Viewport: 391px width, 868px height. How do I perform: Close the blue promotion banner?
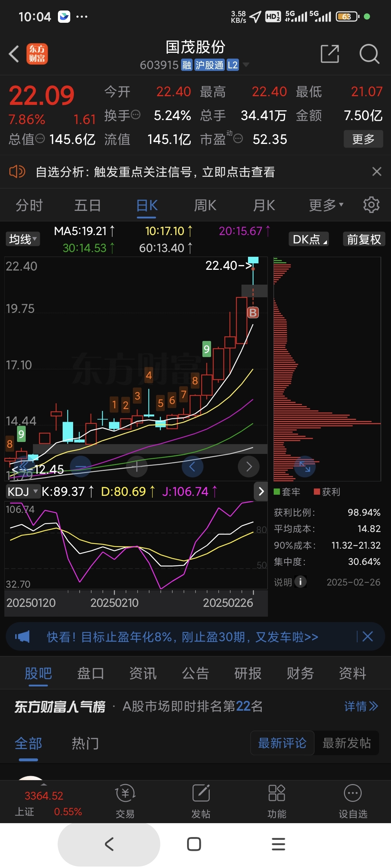[x=367, y=637]
